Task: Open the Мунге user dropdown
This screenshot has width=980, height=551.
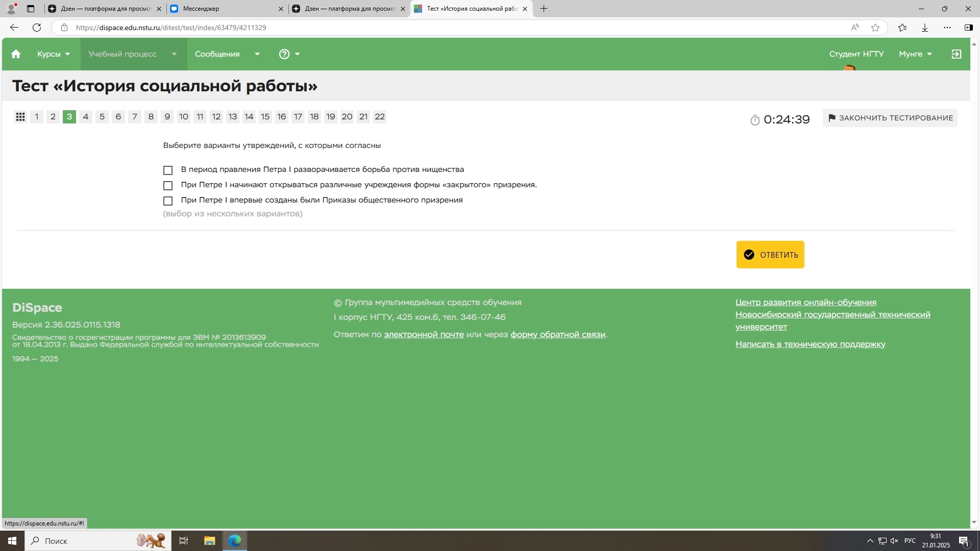Action: coord(915,54)
